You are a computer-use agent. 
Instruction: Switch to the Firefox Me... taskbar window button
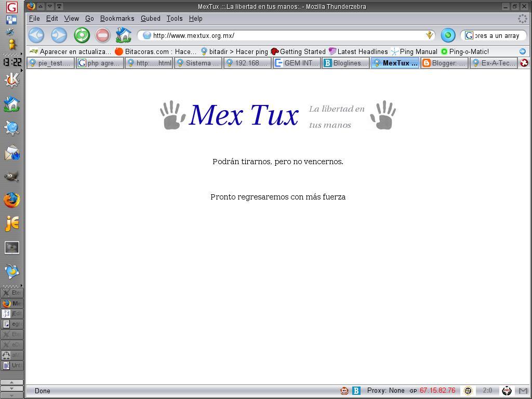point(12,303)
